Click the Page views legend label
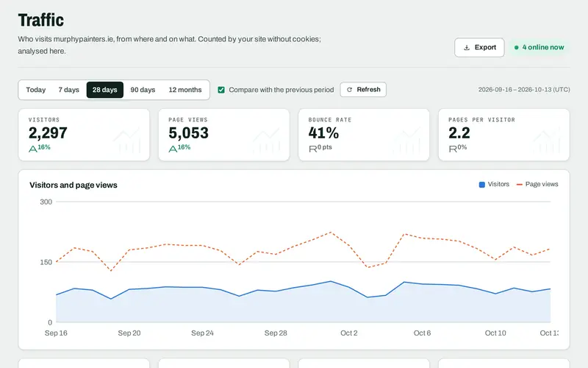The height and width of the screenshot is (368, 588). (x=542, y=184)
